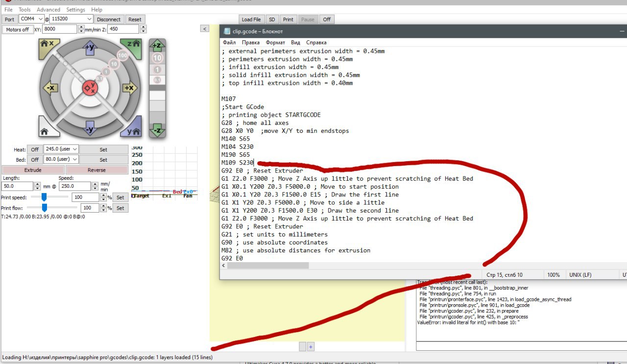Click the line M109 S230 in Notepad

(x=238, y=163)
